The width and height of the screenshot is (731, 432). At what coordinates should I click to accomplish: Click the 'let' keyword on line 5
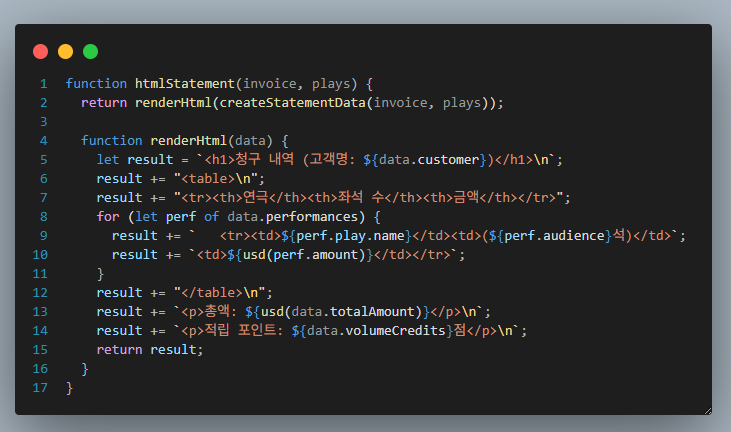pos(108,160)
